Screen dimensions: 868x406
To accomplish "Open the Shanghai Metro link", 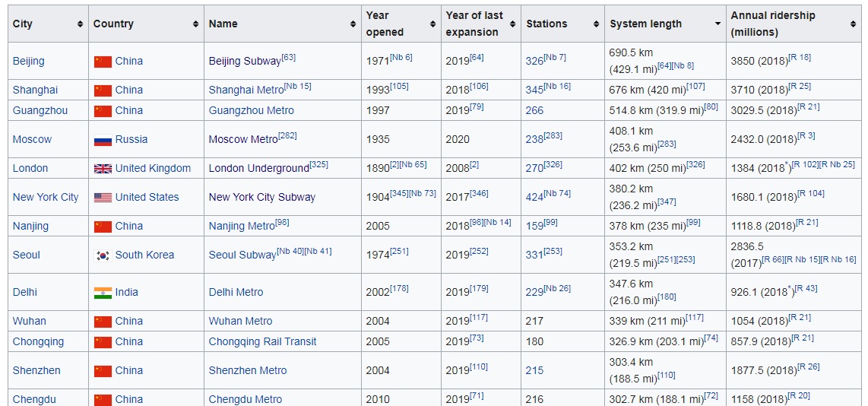I will click(x=246, y=90).
